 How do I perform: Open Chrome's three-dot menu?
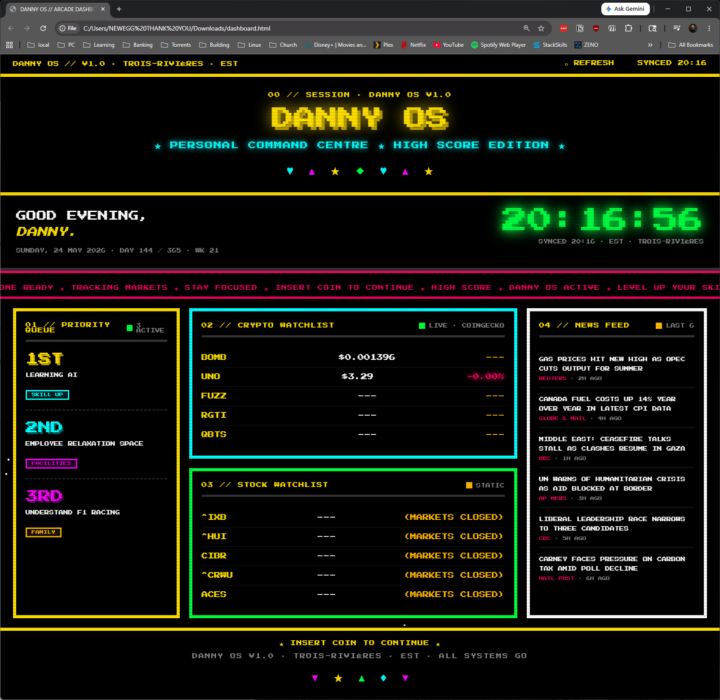709,28
